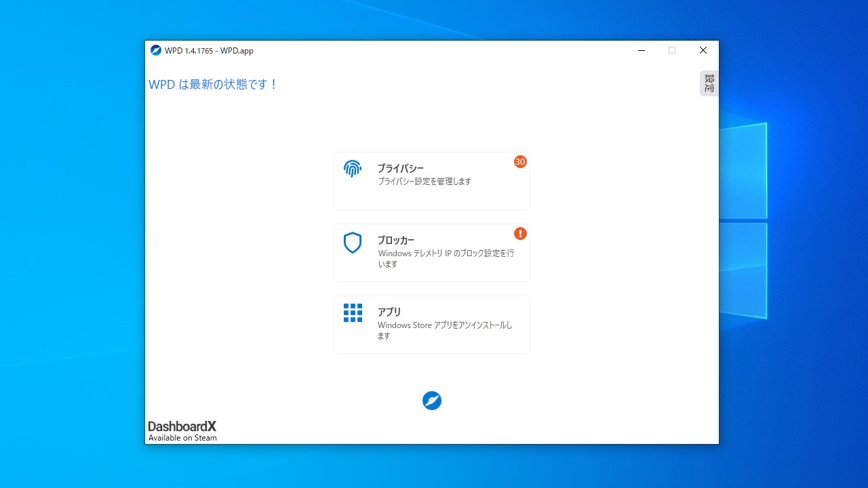Click the shield blocker icon

[353, 243]
